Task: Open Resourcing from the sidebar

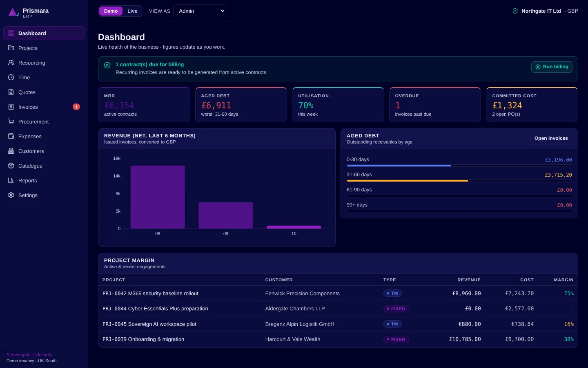Action: coord(44,63)
